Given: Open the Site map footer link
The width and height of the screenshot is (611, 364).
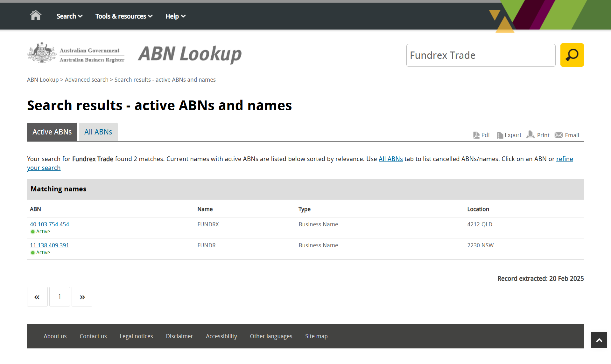Looking at the screenshot, I should [316, 336].
